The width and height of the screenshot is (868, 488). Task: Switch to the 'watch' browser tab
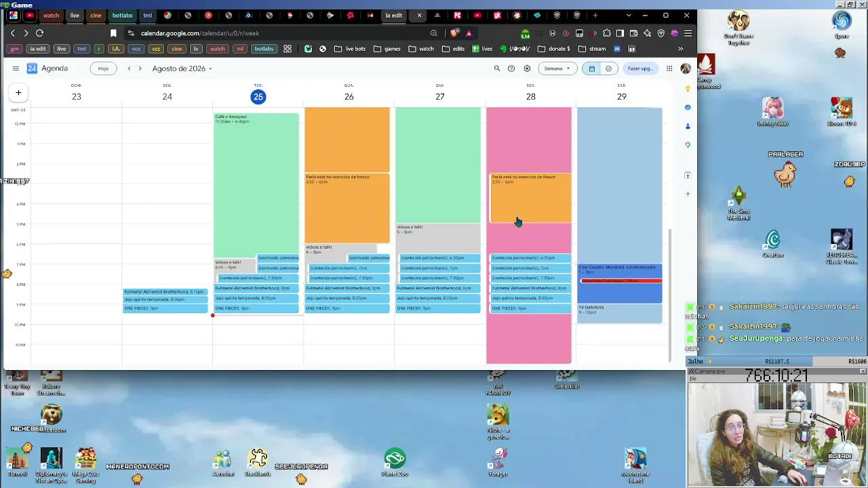tap(51, 15)
